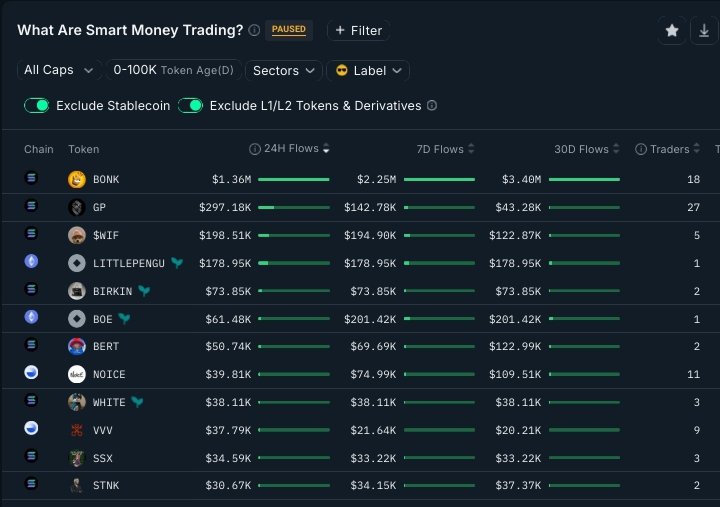Click $37.79K value in VVV row
The image size is (720, 507).
click(x=228, y=430)
